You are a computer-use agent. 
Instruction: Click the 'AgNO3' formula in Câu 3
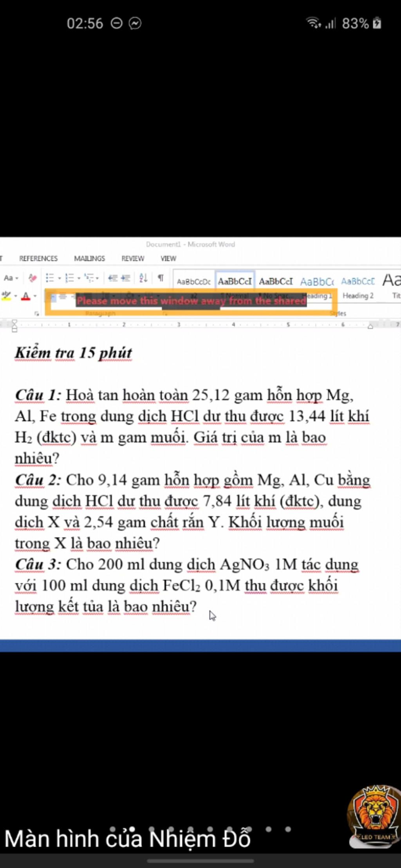[245, 565]
